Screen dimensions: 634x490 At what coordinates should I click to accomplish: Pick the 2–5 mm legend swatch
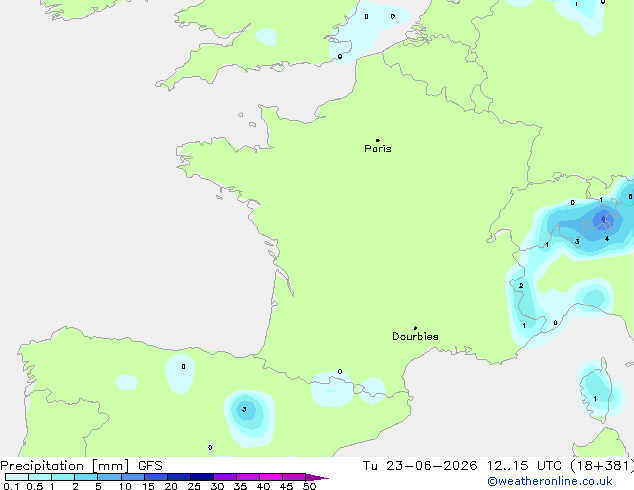(x=86, y=477)
